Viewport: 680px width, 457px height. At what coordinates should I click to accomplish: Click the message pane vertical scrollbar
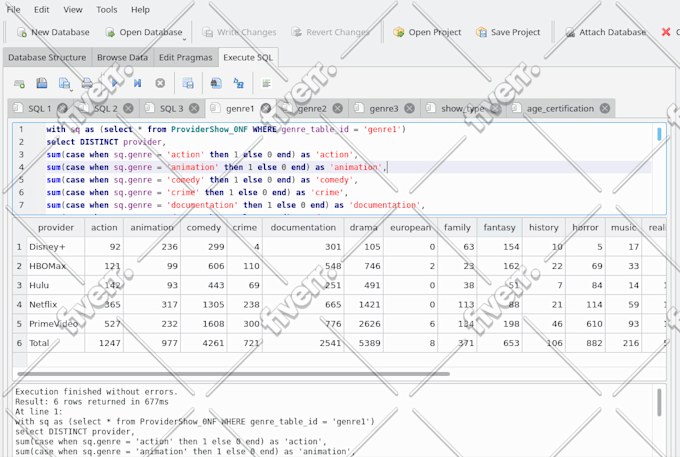(659, 403)
